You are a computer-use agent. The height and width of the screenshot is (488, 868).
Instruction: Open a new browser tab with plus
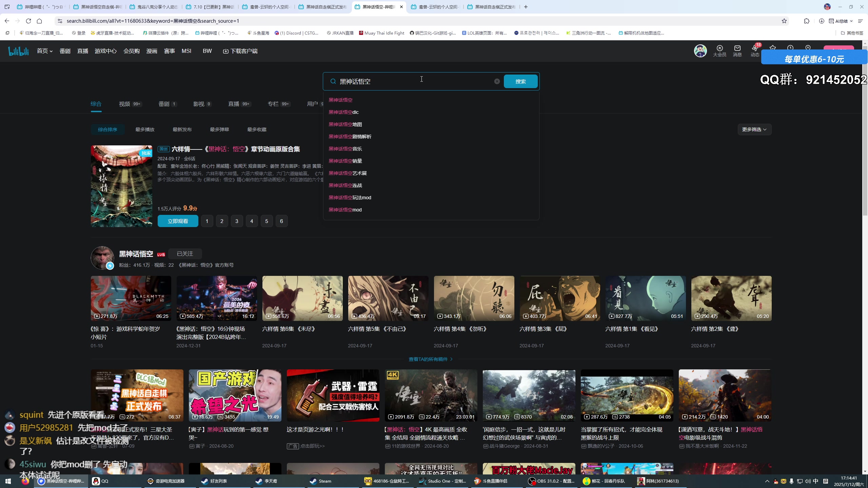pyautogui.click(x=526, y=7)
